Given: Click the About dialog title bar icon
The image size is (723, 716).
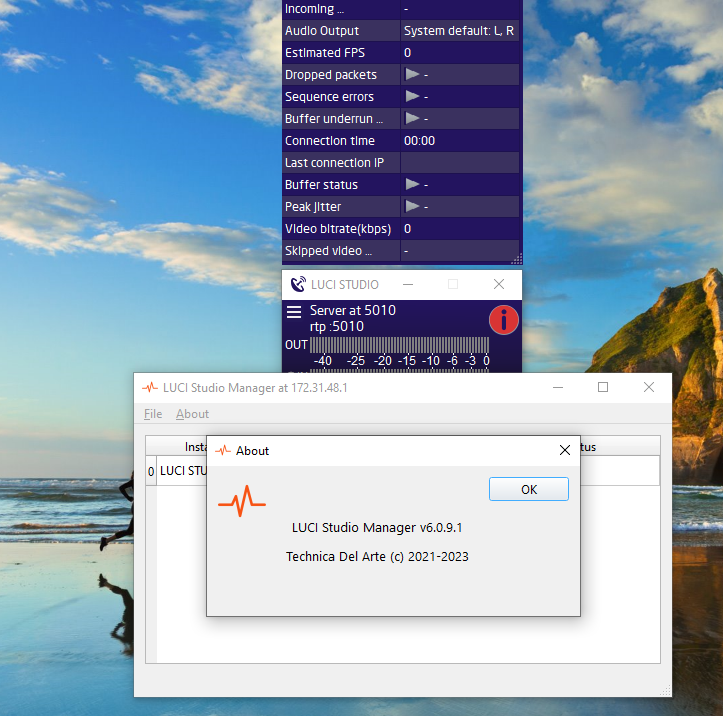Looking at the screenshot, I should click(223, 450).
